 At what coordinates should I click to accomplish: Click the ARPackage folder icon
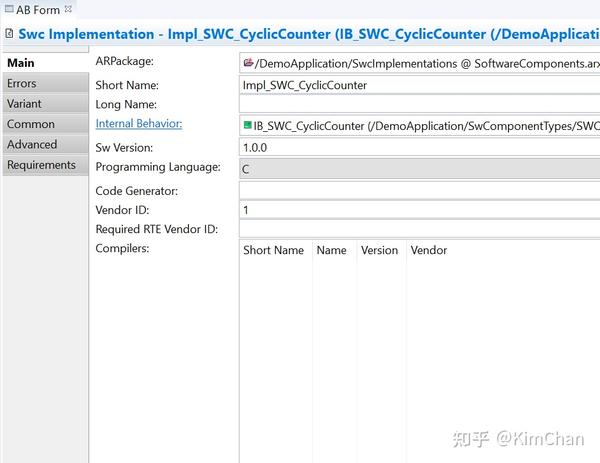[x=248, y=63]
